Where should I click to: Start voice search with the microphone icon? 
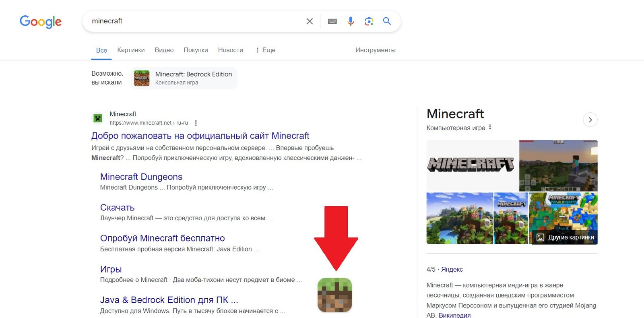click(351, 21)
